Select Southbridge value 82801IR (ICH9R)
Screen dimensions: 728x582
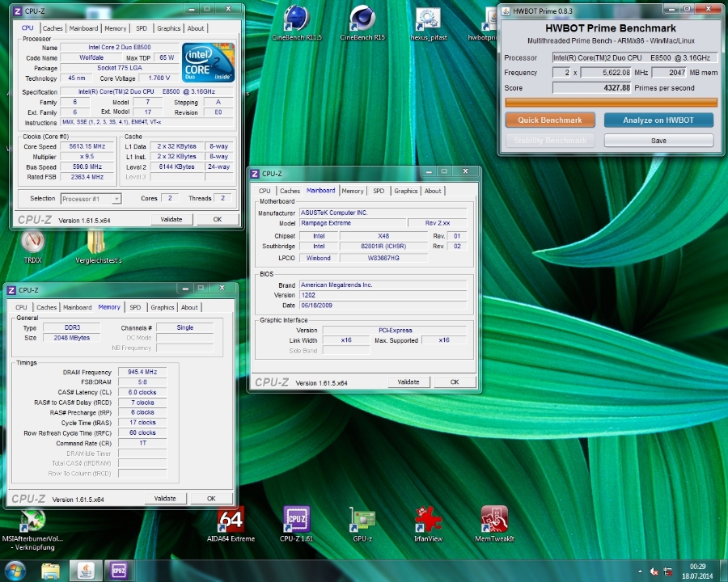coord(383,246)
